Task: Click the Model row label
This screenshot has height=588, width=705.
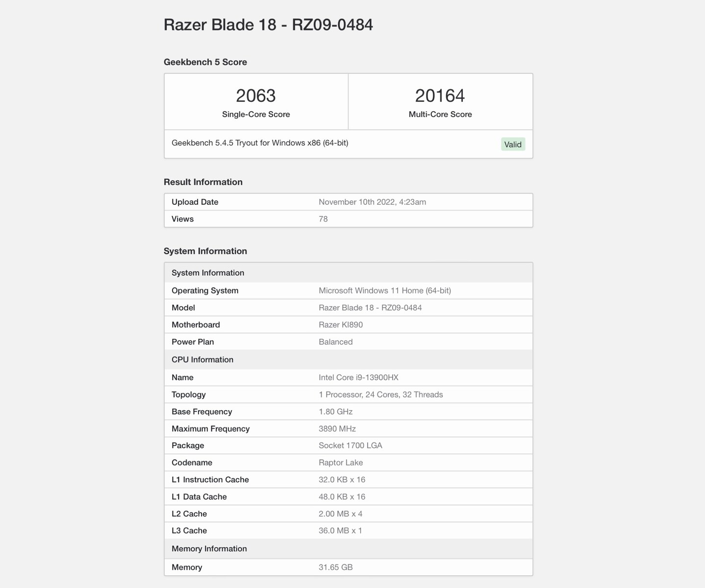Action: 183,308
